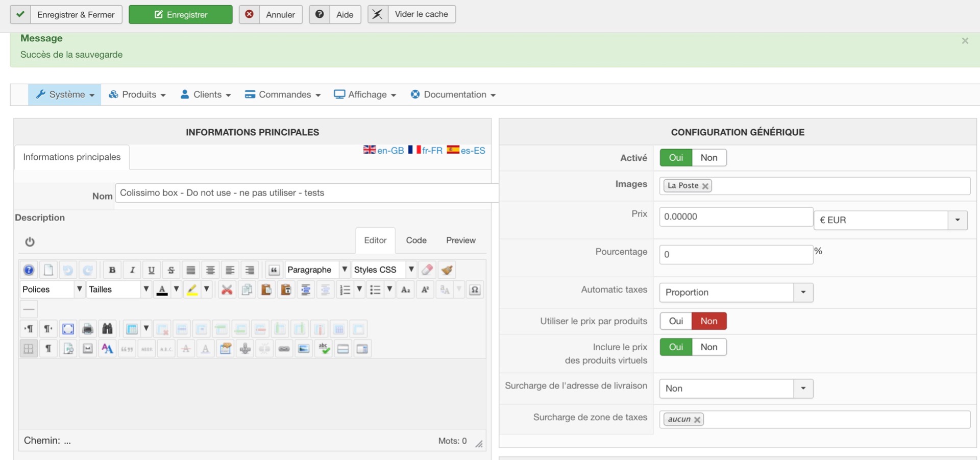
Task: Apply bold formatting in the editor
Action: click(112, 270)
